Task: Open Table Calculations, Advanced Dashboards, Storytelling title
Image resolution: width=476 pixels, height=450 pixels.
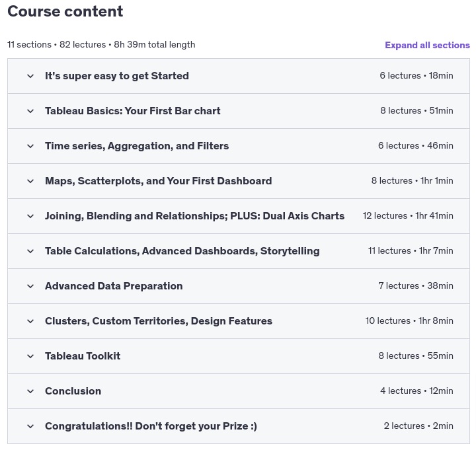Action: 182,251
